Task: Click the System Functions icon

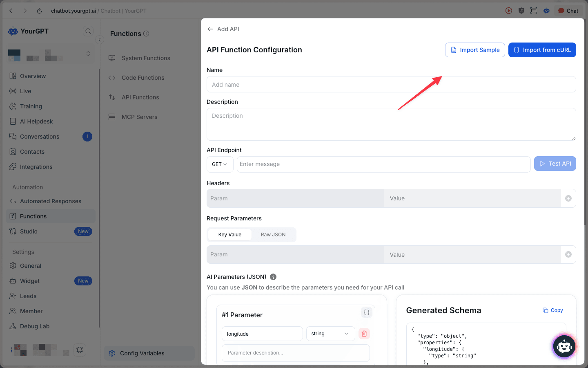Action: tap(111, 58)
